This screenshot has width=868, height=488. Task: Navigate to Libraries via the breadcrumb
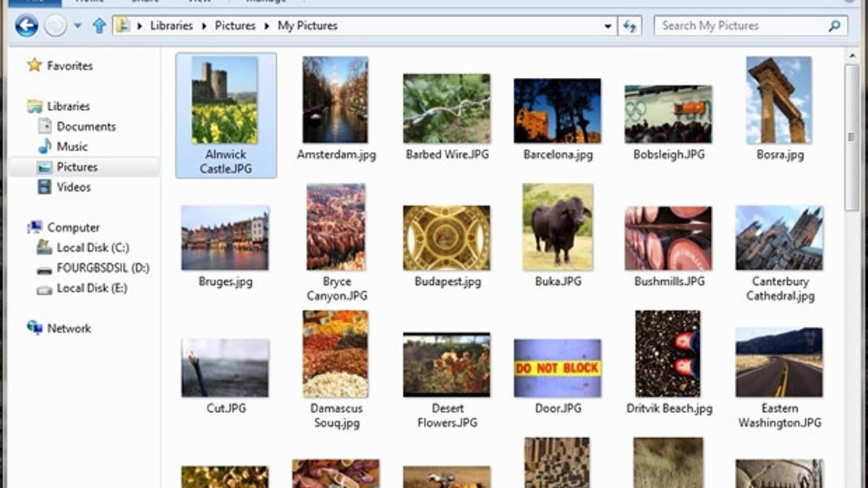(x=171, y=25)
